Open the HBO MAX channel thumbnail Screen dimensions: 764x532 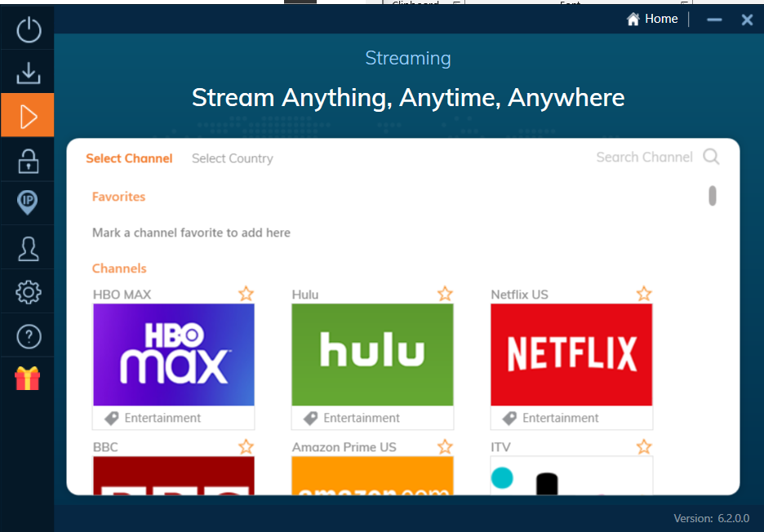click(x=174, y=355)
